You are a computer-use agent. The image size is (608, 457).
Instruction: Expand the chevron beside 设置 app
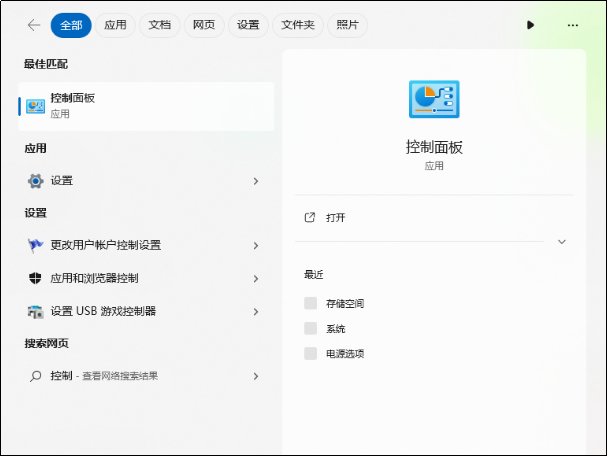256,181
